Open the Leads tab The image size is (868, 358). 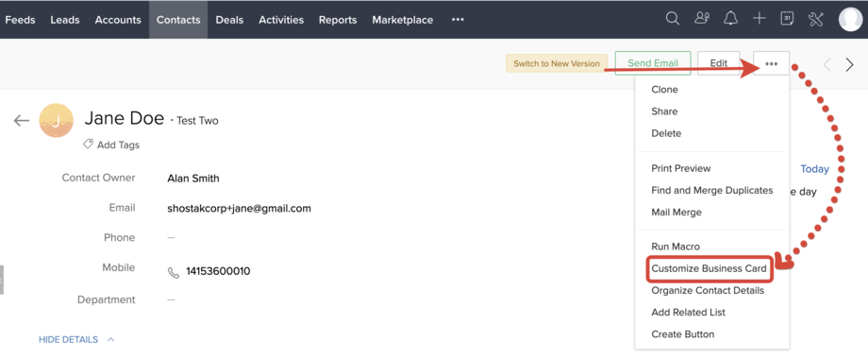65,20
